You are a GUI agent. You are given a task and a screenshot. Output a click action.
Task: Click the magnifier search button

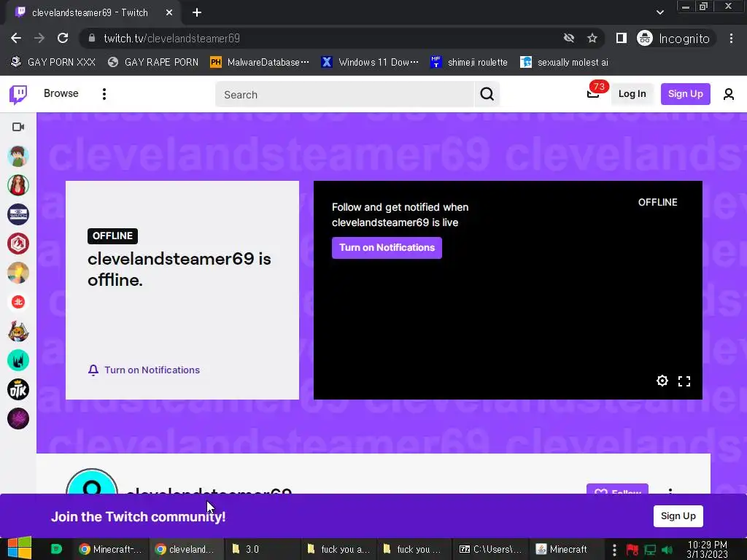pos(487,94)
